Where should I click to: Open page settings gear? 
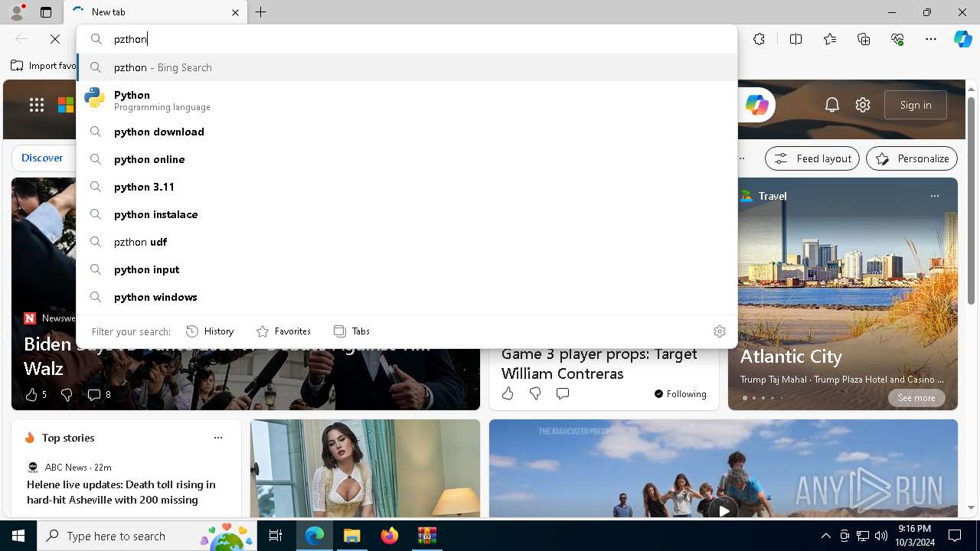click(863, 105)
